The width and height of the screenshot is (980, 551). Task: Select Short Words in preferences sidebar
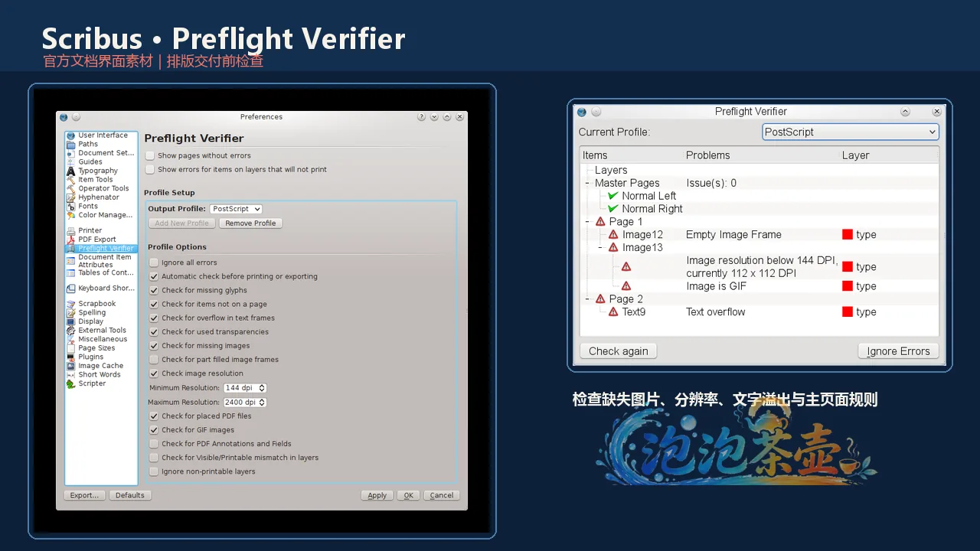pos(100,375)
